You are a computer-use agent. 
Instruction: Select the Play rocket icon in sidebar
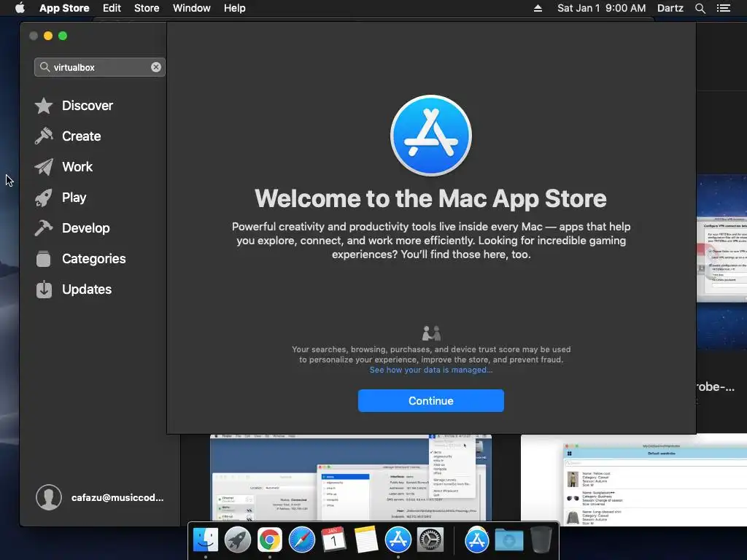click(44, 198)
